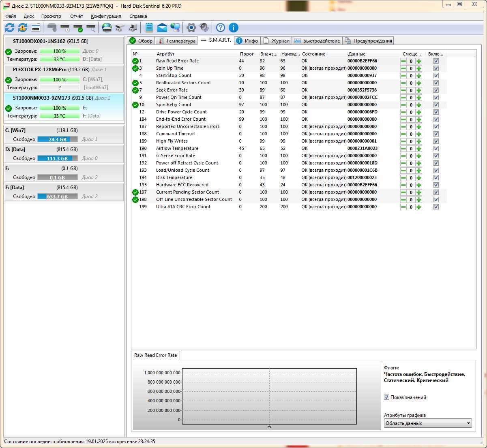The height and width of the screenshot is (448, 487).
Task: Open the Конфигурация menu
Action: pos(106,16)
